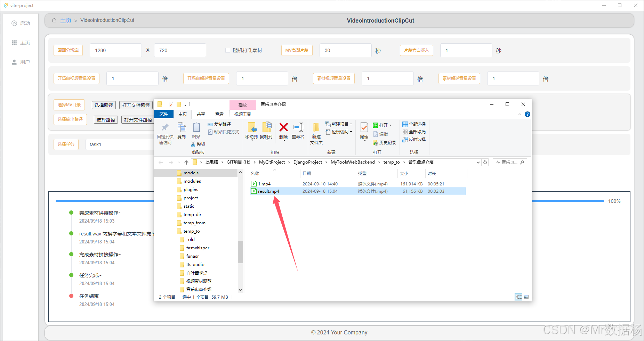Screen dimensions: 644x341
Task: Click the Explorer search box
Action: [510, 162]
